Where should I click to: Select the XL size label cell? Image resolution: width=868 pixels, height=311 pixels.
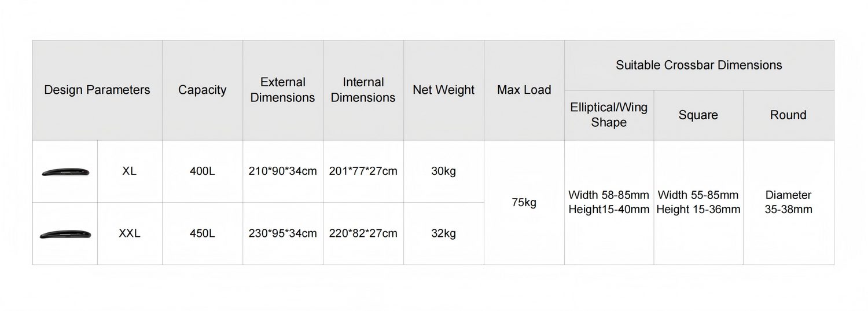(x=130, y=171)
